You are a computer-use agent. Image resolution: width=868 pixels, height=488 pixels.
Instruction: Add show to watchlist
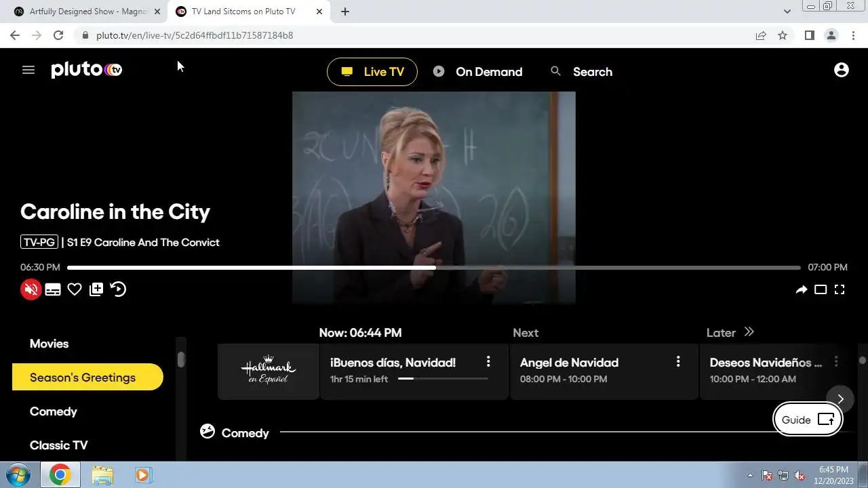tap(96, 289)
